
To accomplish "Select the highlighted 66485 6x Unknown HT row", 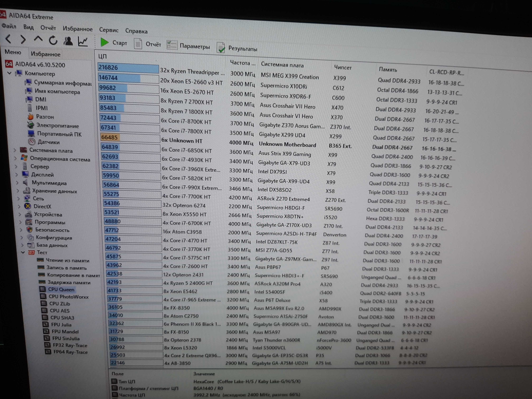I will tap(279, 143).
